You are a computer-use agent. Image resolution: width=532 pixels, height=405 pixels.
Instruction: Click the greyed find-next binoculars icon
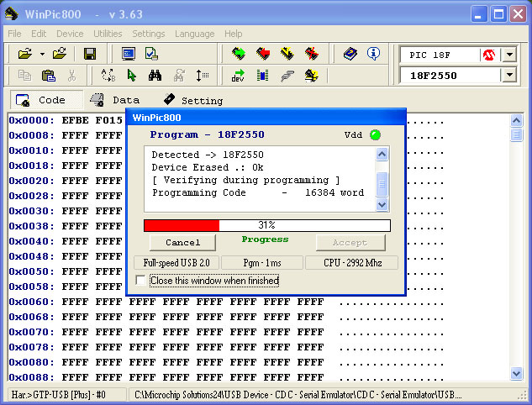click(x=179, y=76)
